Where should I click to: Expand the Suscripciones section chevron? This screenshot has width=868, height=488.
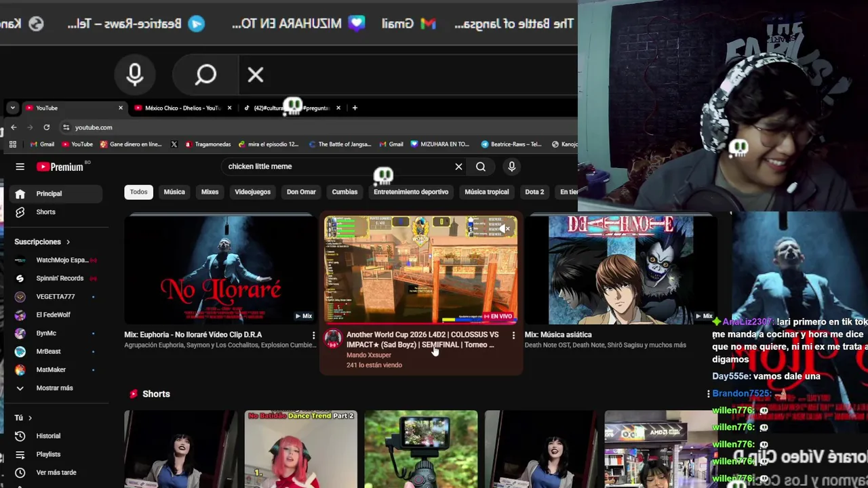click(68, 242)
